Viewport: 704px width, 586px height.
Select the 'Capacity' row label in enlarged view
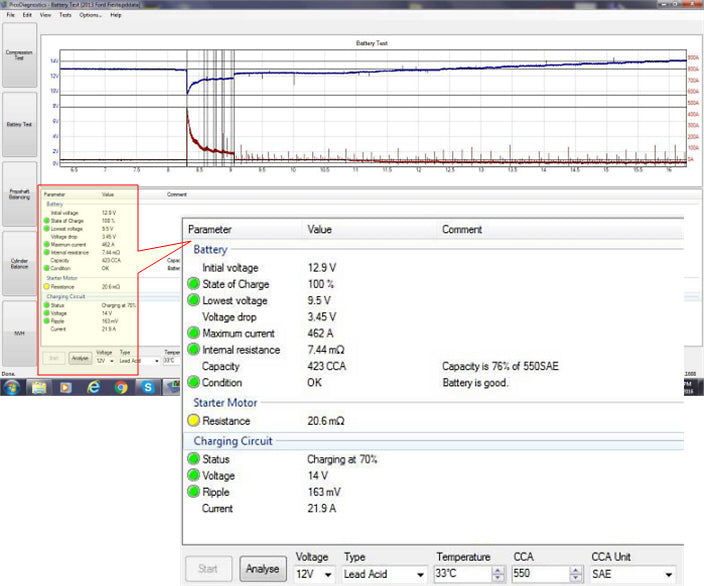coord(220,366)
